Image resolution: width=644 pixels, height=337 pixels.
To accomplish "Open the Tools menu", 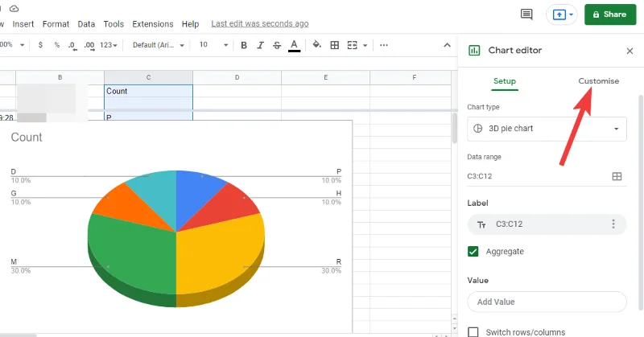I will (x=114, y=24).
